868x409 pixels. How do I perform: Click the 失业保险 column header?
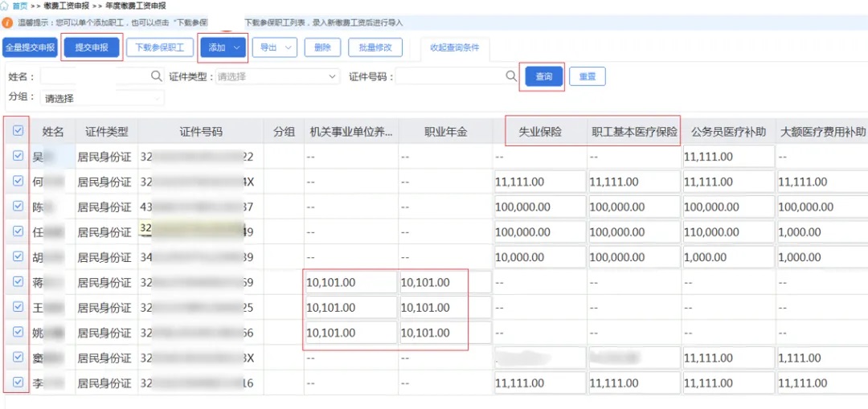(539, 132)
